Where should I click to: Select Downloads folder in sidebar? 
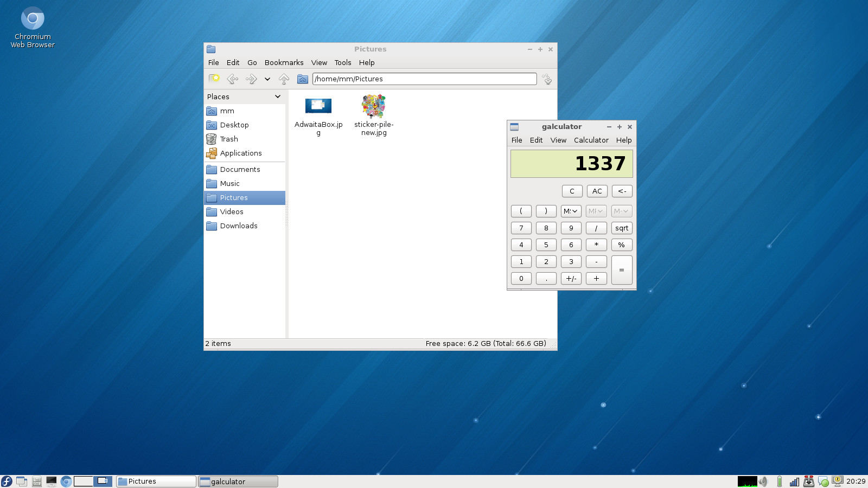(245, 226)
